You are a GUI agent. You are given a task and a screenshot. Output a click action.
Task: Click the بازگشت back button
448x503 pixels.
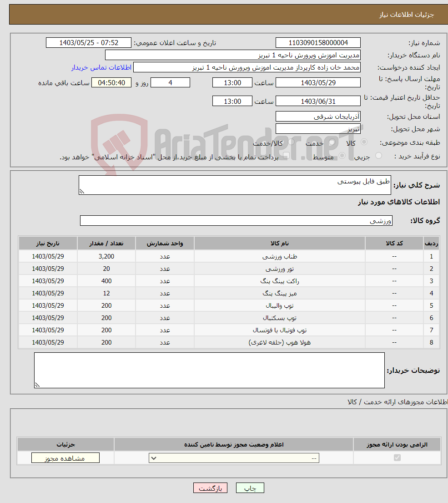tap(210, 488)
